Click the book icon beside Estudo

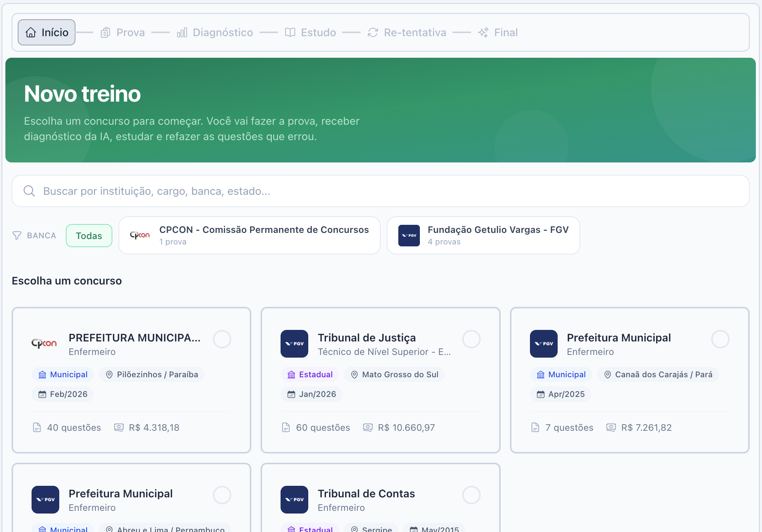[290, 33]
